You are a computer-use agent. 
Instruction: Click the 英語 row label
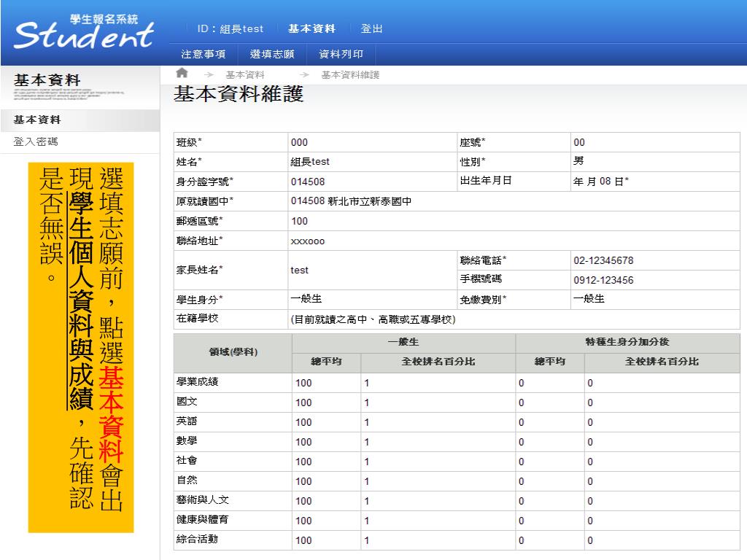pyautogui.click(x=187, y=421)
